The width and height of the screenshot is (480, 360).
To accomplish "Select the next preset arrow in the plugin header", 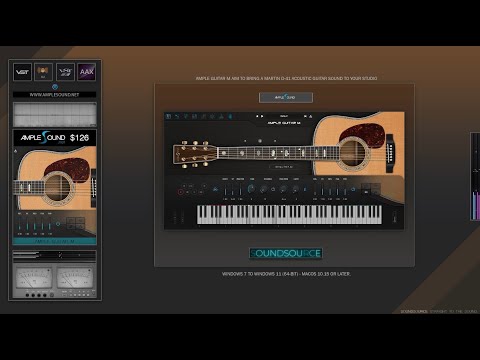I will point(262,116).
